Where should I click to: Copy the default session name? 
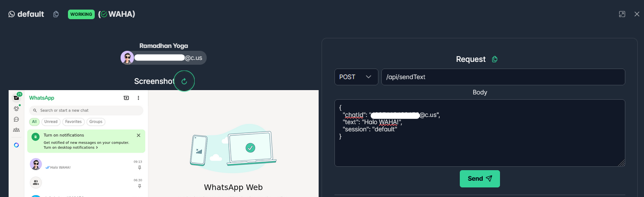pyautogui.click(x=56, y=14)
